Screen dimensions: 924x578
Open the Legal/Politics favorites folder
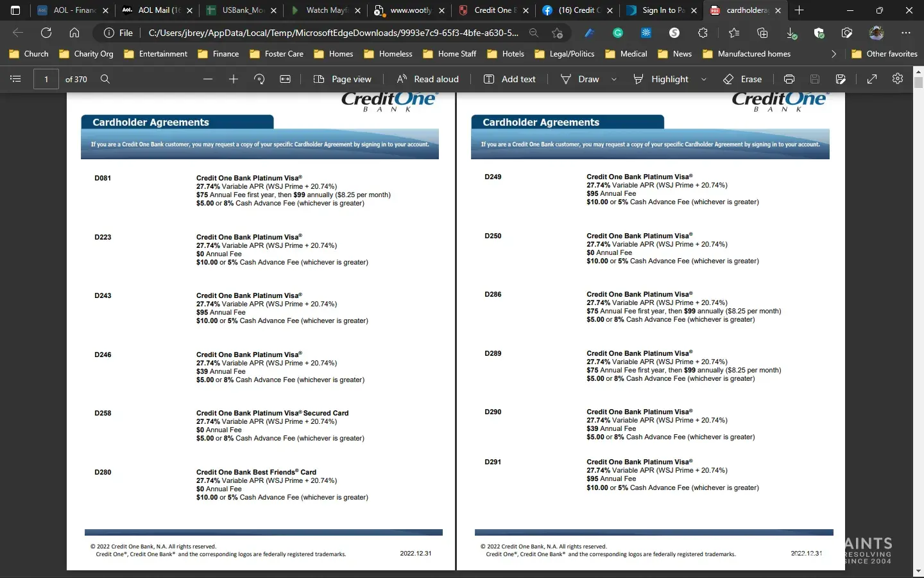pos(564,54)
